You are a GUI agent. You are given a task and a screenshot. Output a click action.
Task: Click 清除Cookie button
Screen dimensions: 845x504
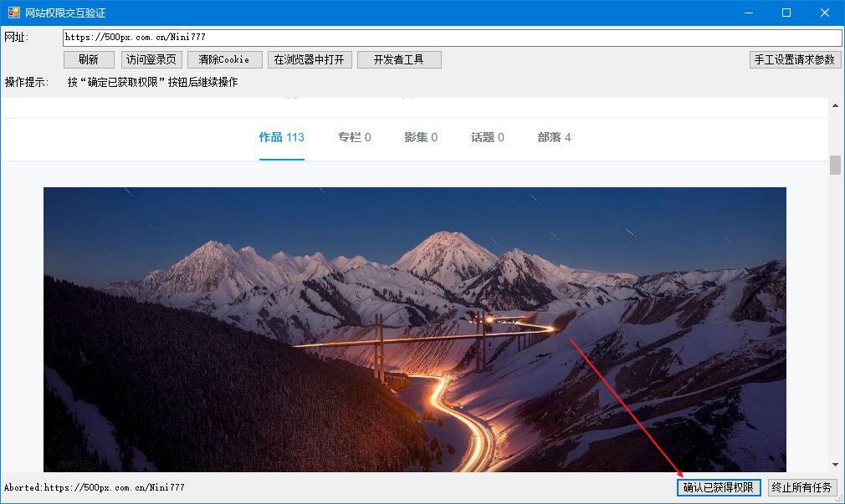[225, 60]
